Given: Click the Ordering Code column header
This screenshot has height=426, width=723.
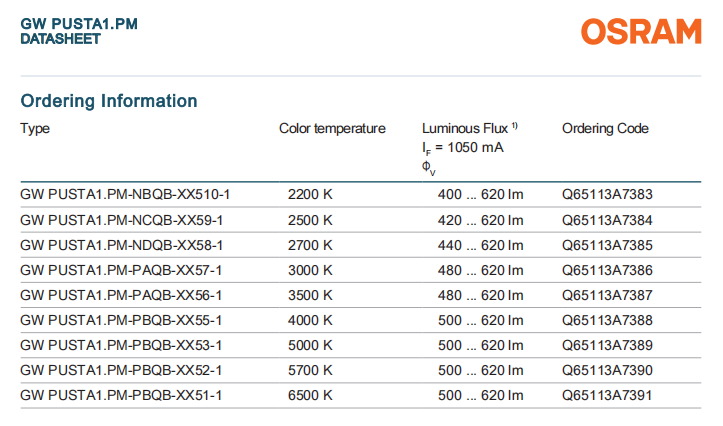Looking at the screenshot, I should [605, 129].
